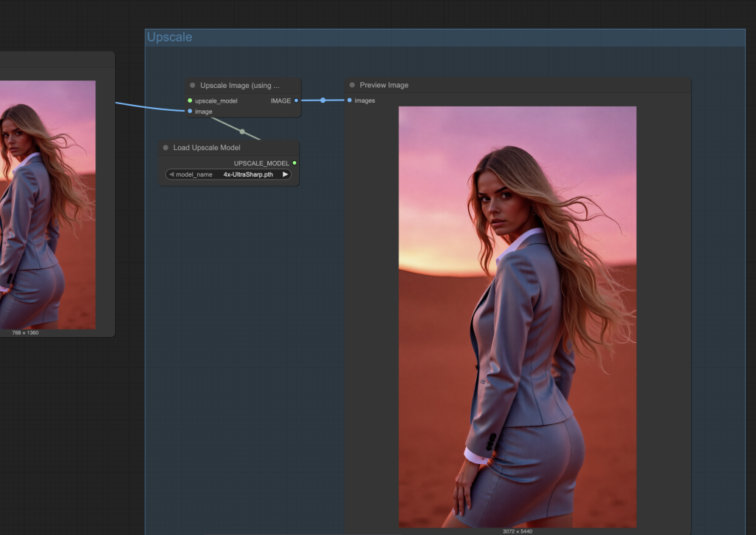Click the upscaled preview image of the woman

pos(517,316)
